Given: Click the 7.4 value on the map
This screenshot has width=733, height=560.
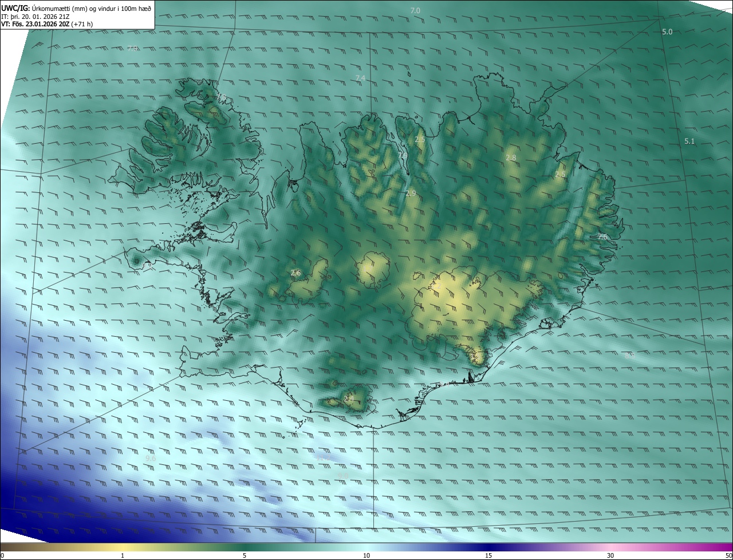Looking at the screenshot, I should [360, 78].
